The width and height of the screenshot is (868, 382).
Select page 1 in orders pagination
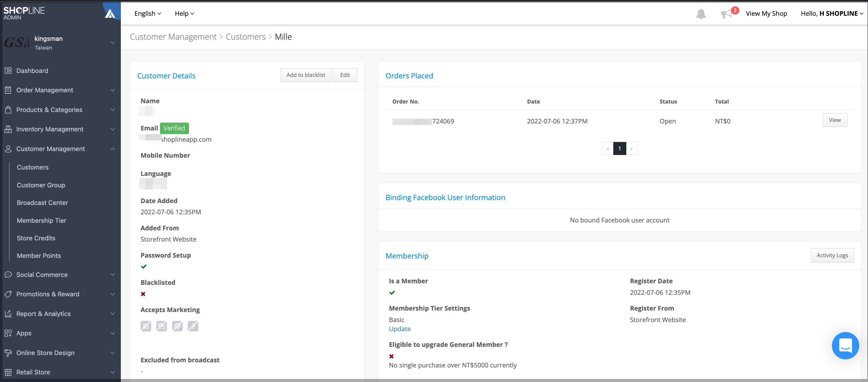pos(619,149)
